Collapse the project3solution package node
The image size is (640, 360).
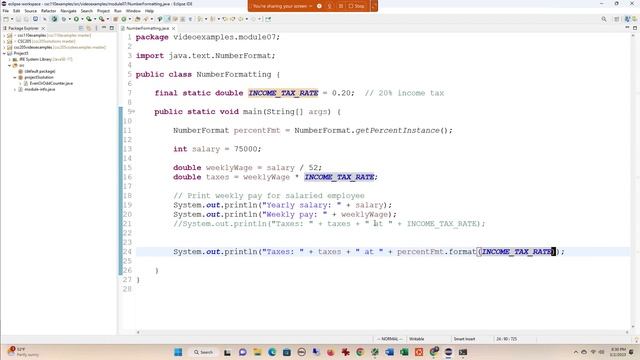(x=15, y=77)
